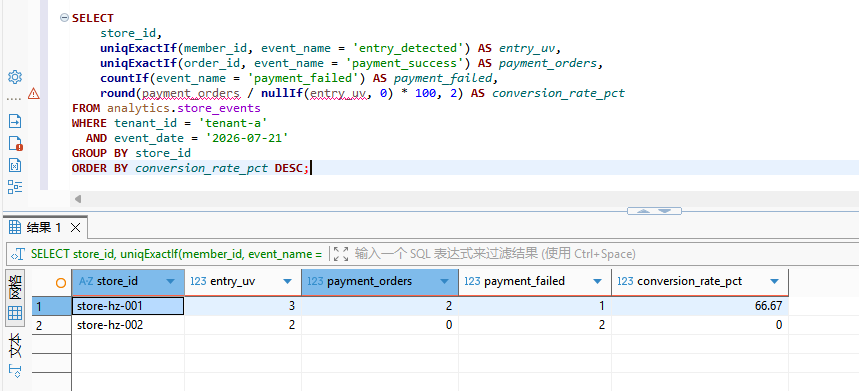This screenshot has height=391, width=859.
Task: Open the store_id column dropdown arrow
Action: coord(170,281)
